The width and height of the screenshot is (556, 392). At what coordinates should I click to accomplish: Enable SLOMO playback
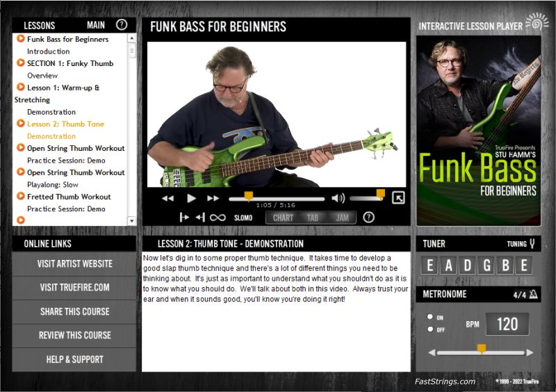[243, 218]
